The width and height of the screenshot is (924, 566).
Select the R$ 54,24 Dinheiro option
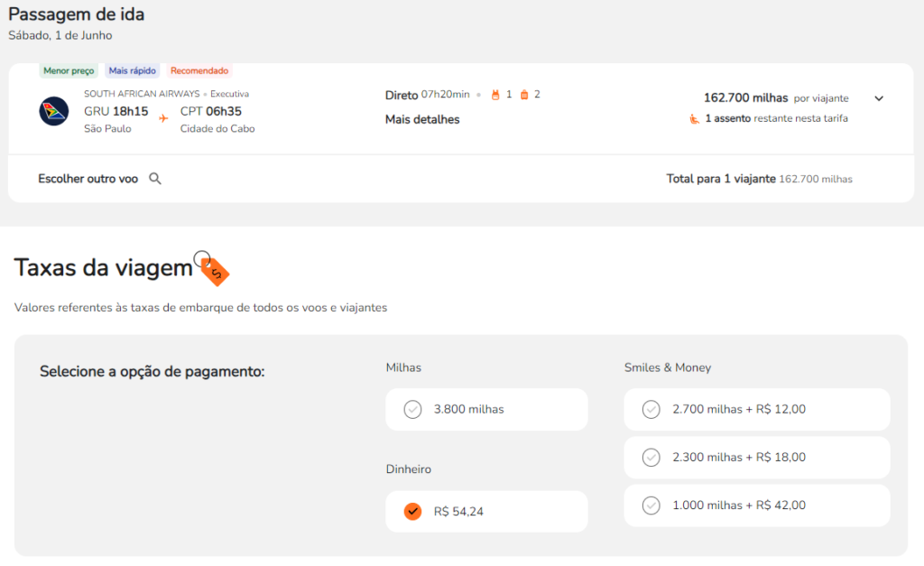pyautogui.click(x=412, y=512)
